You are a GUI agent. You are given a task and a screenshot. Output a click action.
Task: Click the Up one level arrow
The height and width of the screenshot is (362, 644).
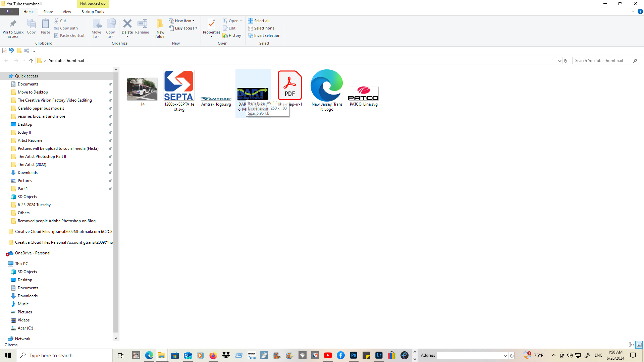coord(31,61)
